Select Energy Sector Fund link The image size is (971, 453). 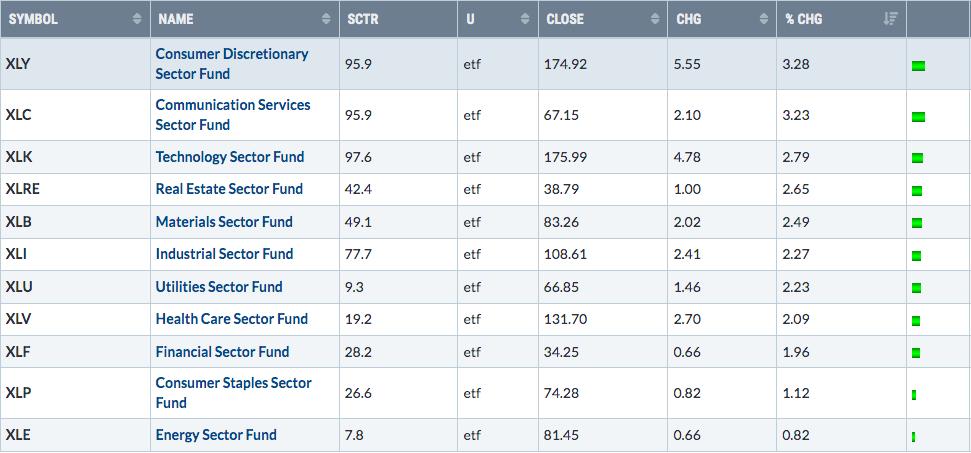tap(216, 435)
